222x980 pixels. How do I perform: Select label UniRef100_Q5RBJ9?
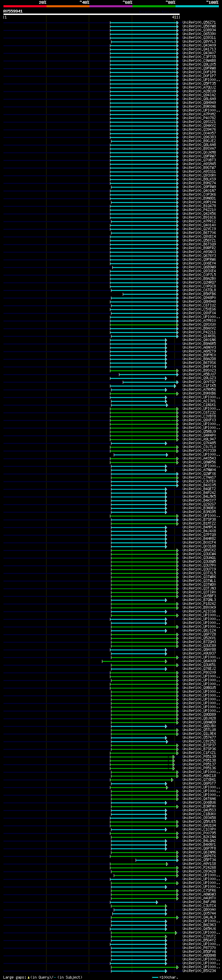199,431
